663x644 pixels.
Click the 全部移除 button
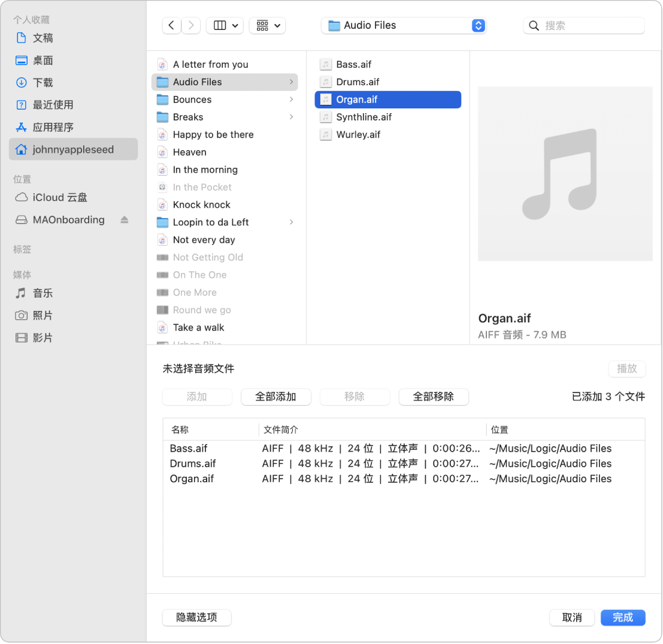click(434, 397)
